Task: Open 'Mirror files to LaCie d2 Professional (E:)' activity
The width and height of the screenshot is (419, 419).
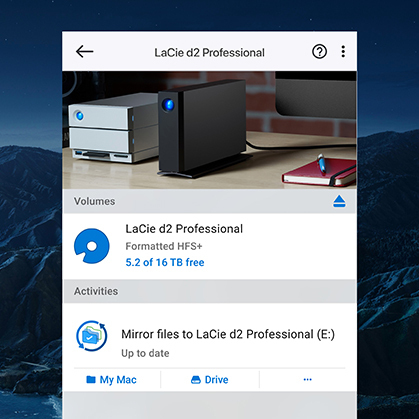Action: (x=228, y=334)
